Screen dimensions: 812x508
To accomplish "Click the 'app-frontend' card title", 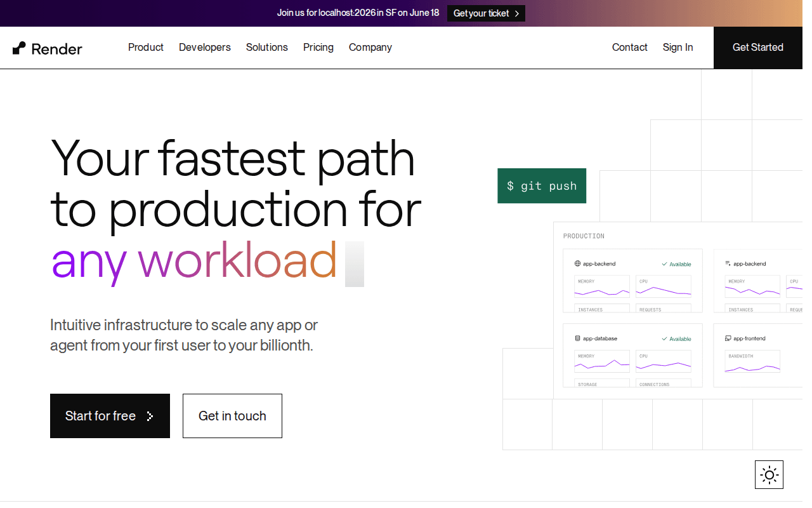I will [x=749, y=338].
